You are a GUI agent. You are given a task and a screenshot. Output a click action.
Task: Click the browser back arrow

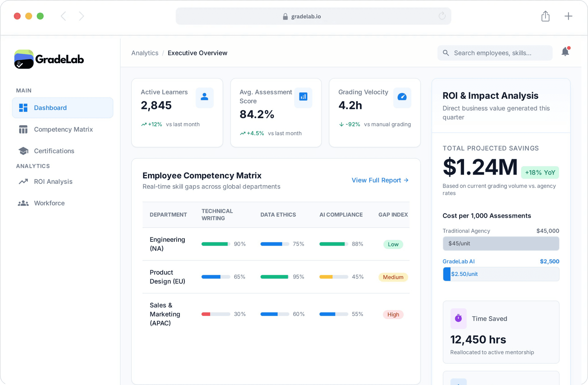pos(63,16)
